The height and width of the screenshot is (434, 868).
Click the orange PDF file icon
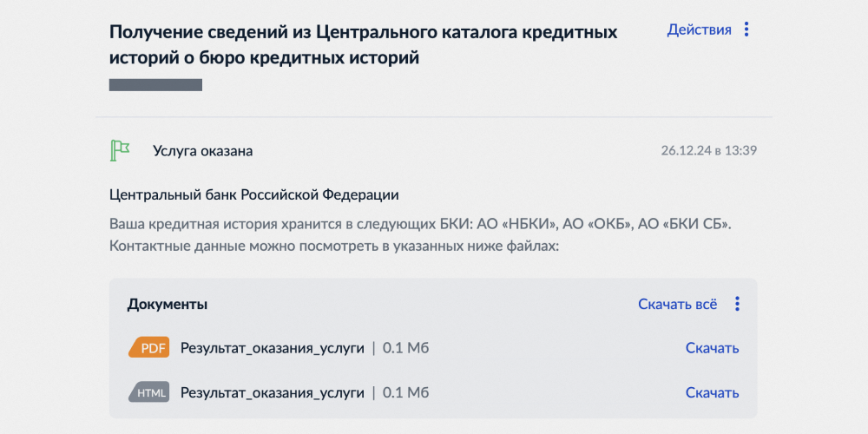pyautogui.click(x=148, y=348)
